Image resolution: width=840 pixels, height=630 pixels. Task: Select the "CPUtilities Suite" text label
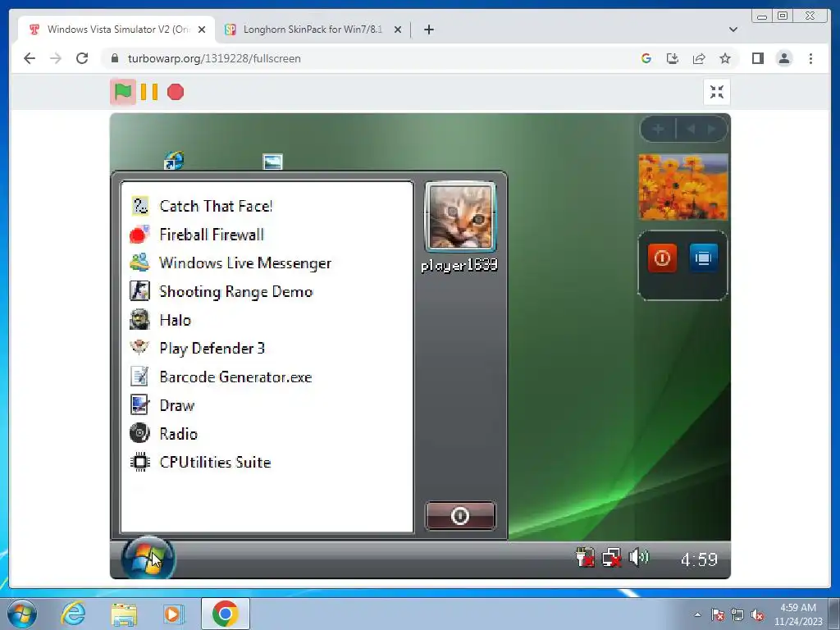pyautogui.click(x=216, y=462)
